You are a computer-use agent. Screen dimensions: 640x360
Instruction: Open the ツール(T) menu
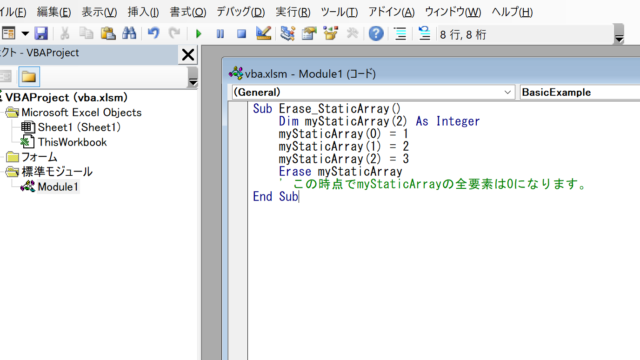(339, 12)
